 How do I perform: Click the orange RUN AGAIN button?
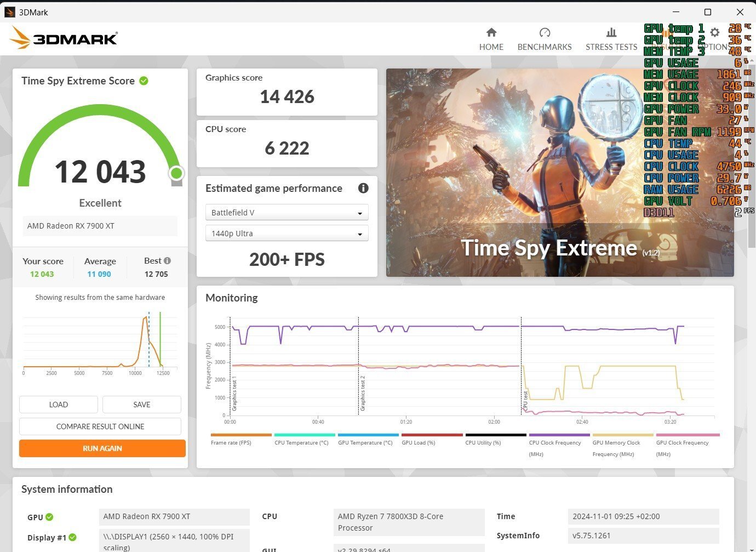click(102, 448)
